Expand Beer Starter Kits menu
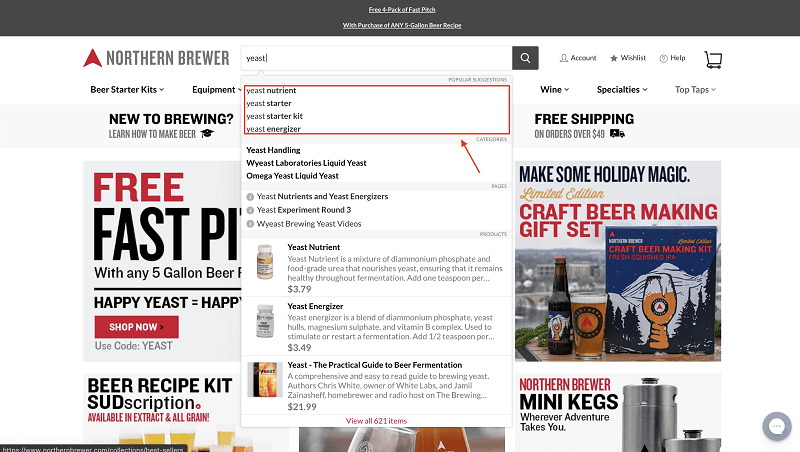800x452 pixels. tap(127, 90)
